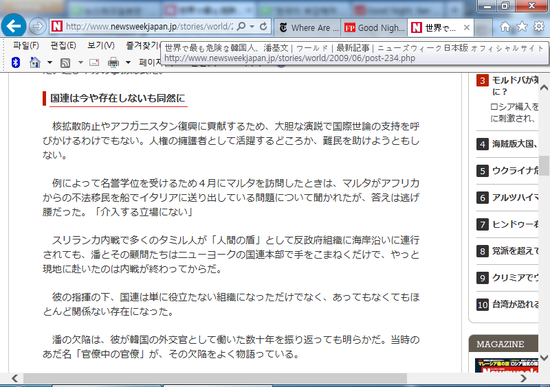550x387 pixels.
Task: Open the 파일(F) menu
Action: pos(26,45)
